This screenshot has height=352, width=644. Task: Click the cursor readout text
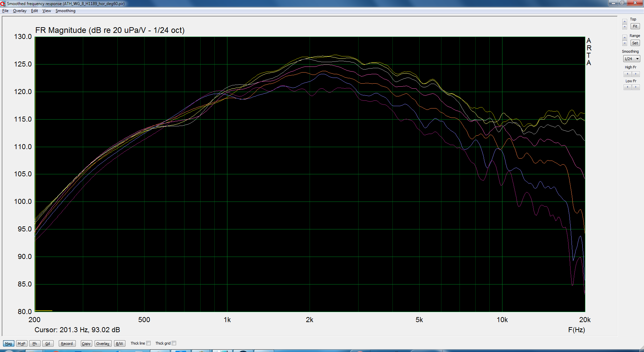[x=77, y=330]
